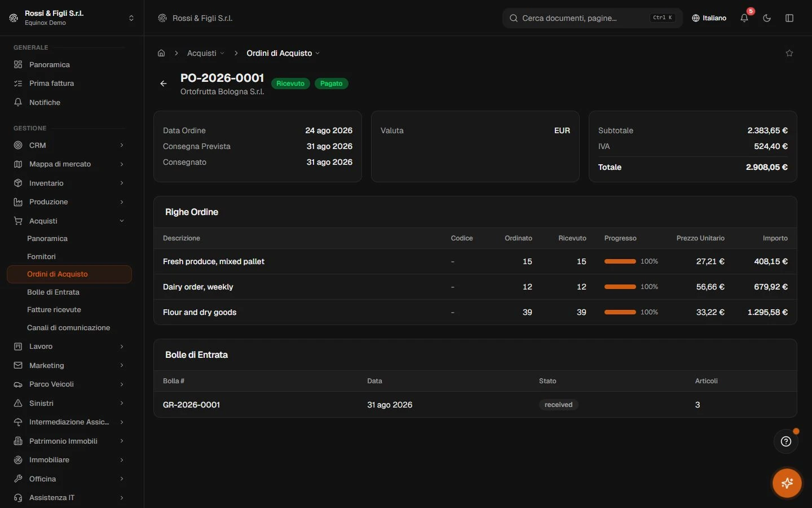Open the notifications bell icon
This screenshot has height=508, width=812.
[744, 18]
